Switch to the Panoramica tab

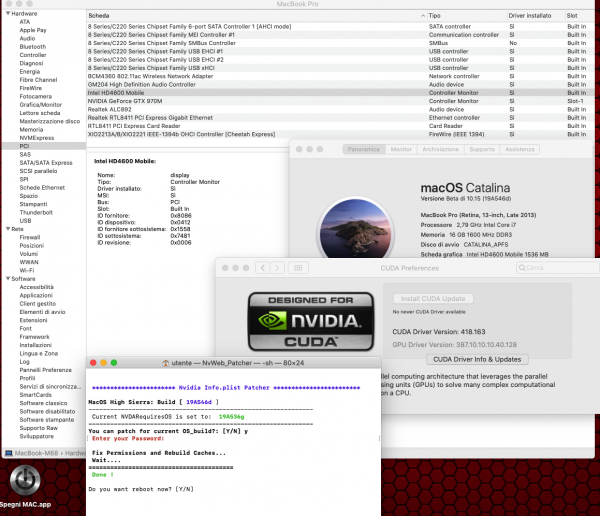pos(364,149)
